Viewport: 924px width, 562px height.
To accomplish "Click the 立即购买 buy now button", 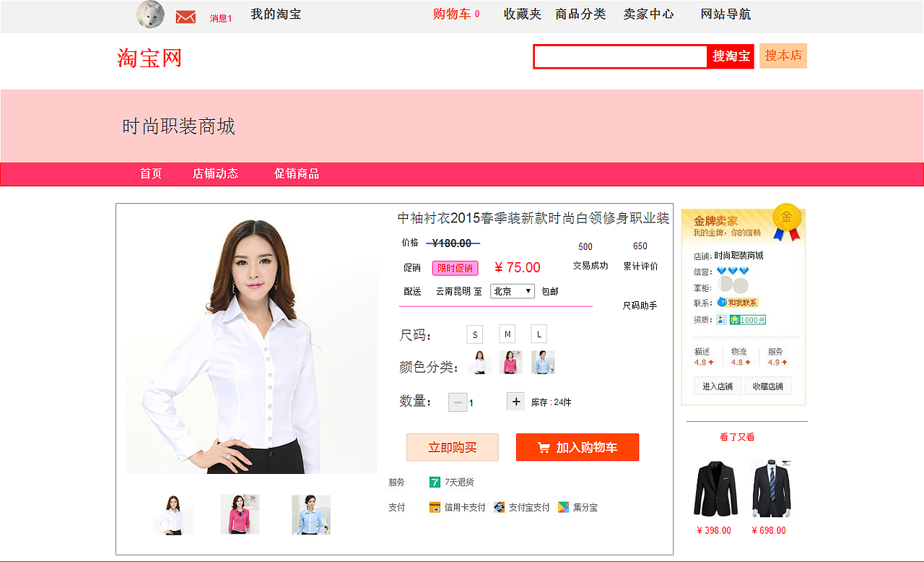I will click(453, 446).
